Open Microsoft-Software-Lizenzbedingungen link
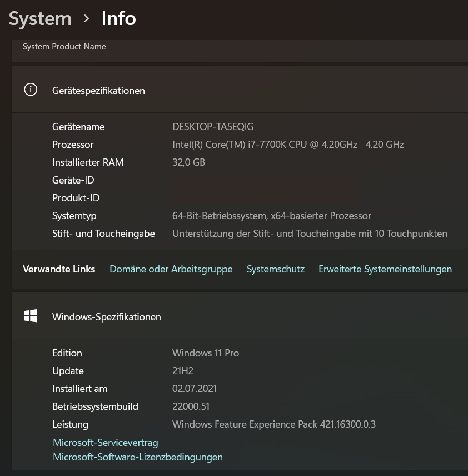The image size is (468, 476). click(138, 457)
